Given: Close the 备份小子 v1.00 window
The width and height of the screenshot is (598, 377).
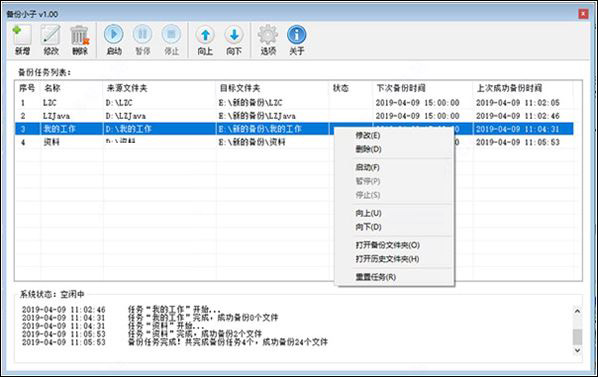Looking at the screenshot, I should point(583,14).
